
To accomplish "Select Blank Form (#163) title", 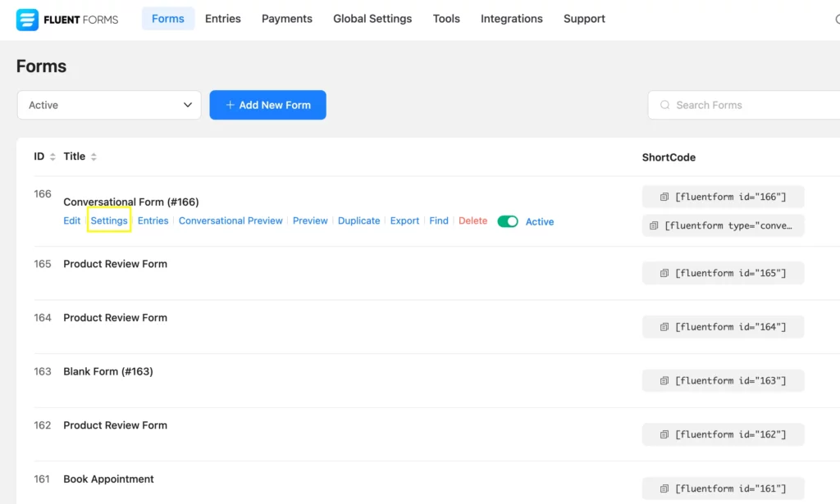I will coord(108,371).
